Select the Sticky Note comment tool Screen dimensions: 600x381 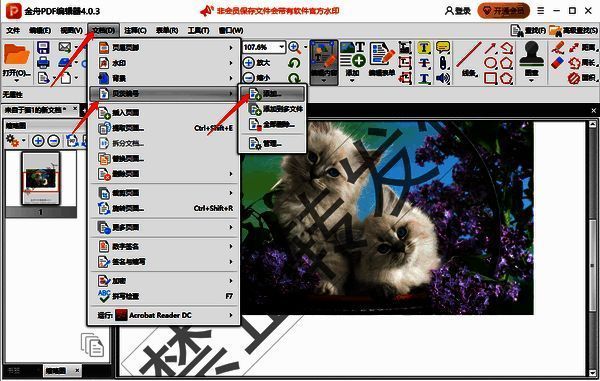click(443, 48)
